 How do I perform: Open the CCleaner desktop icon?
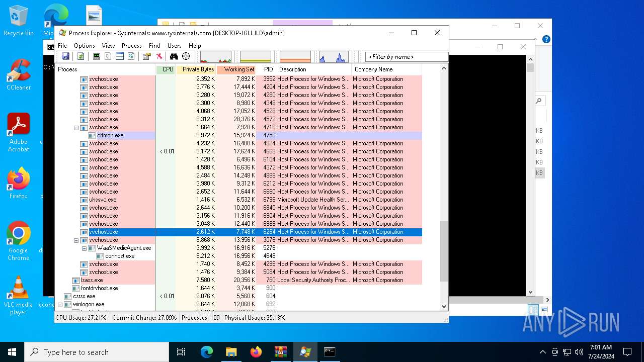19,75
